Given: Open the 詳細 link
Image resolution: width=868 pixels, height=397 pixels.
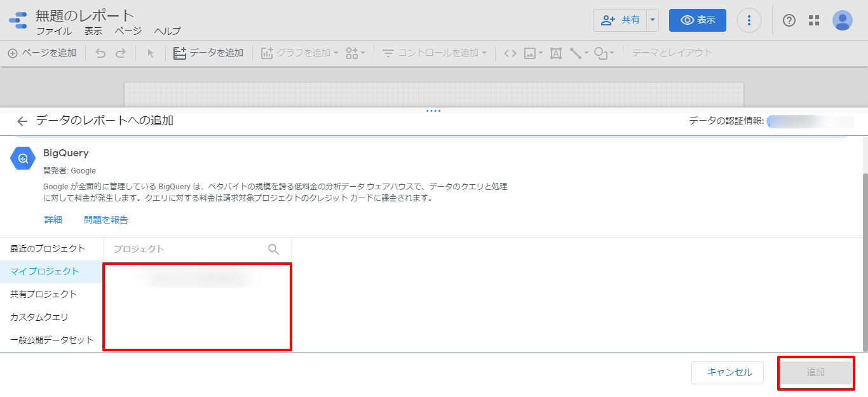Looking at the screenshot, I should (x=53, y=220).
